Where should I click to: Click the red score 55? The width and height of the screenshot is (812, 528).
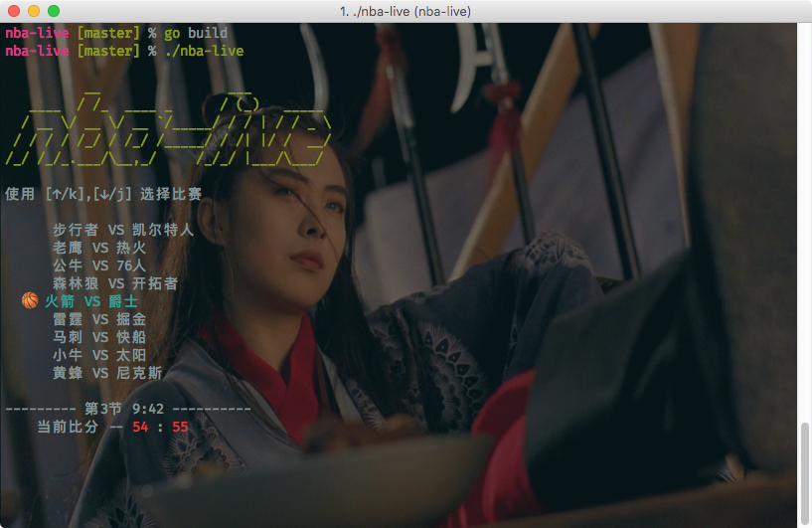click(x=180, y=427)
